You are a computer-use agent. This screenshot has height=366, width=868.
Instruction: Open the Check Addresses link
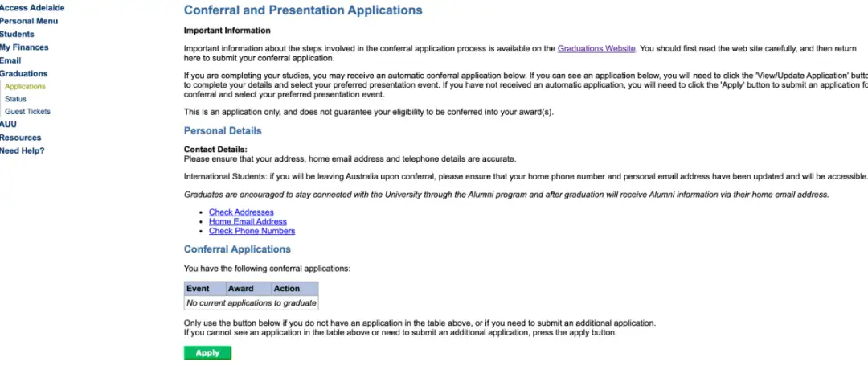[241, 212]
